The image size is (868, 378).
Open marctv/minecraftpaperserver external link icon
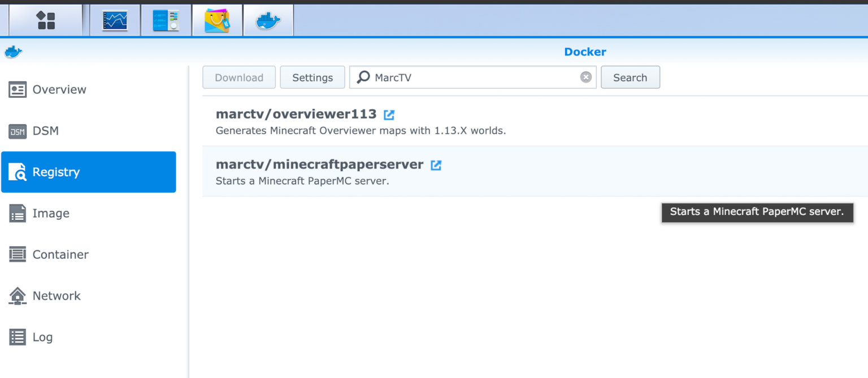tap(436, 165)
